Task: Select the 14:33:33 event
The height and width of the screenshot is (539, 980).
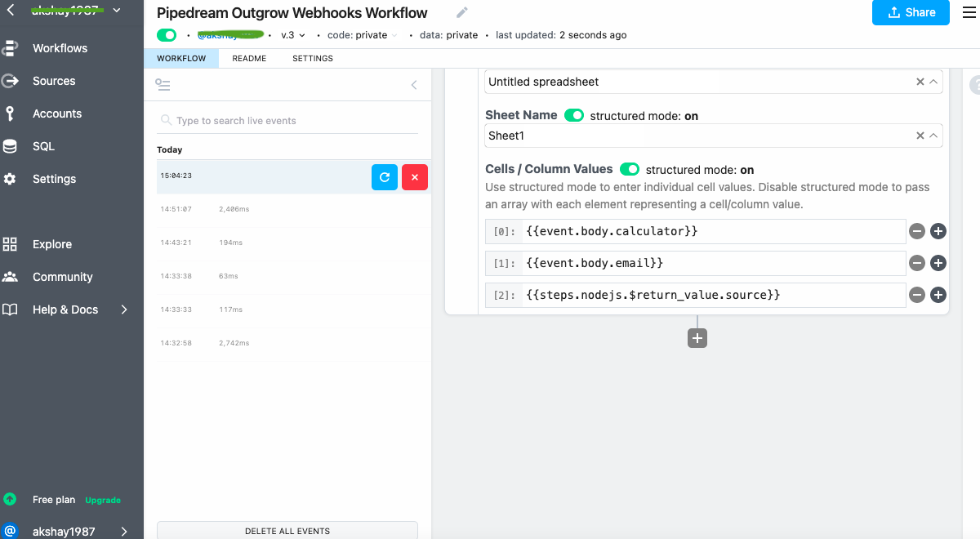Action: (287, 310)
